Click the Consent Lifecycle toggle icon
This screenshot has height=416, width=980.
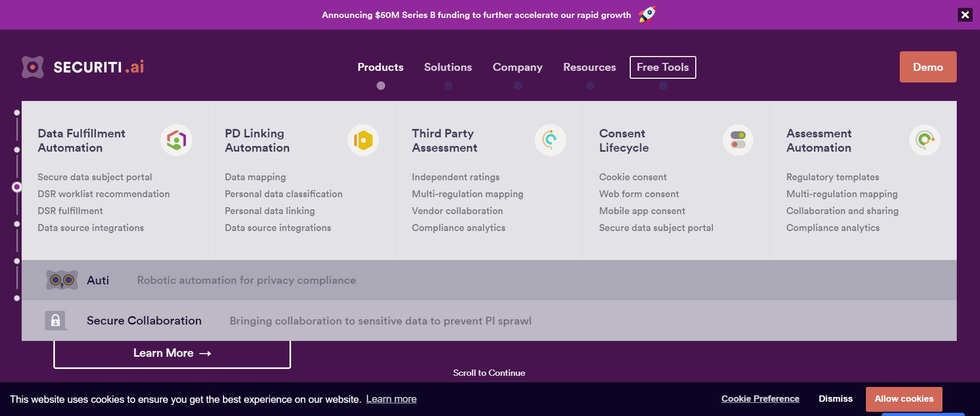point(738,140)
